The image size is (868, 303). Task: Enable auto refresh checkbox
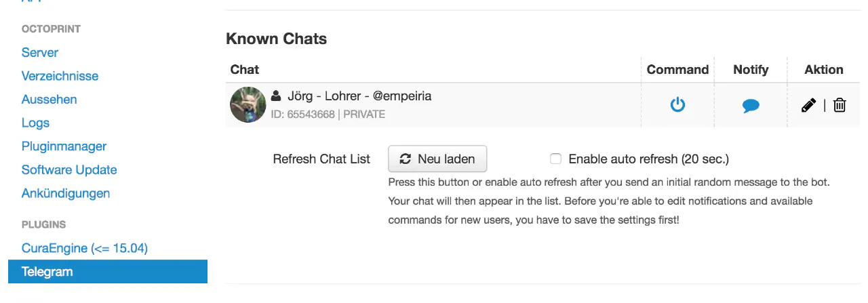[x=555, y=159]
